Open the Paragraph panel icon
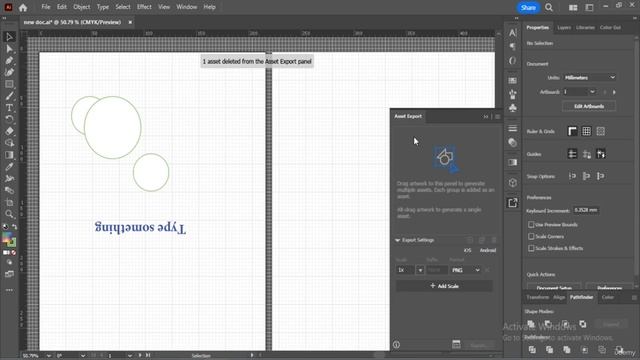This screenshot has width=640, height=360. (513, 47)
